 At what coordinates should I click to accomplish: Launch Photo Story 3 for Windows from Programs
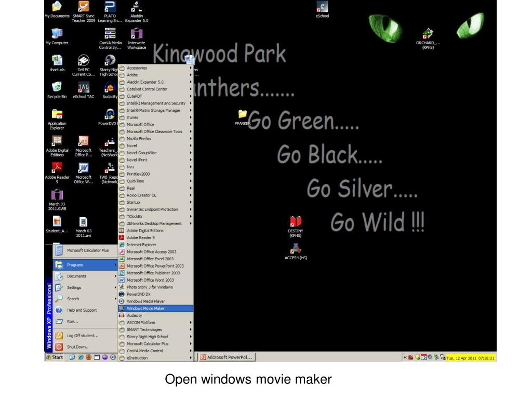(156, 287)
